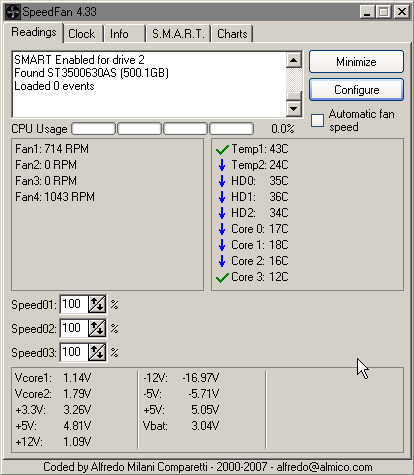
Task: Click the blue down arrow beside Core 0
Action: (x=222, y=229)
